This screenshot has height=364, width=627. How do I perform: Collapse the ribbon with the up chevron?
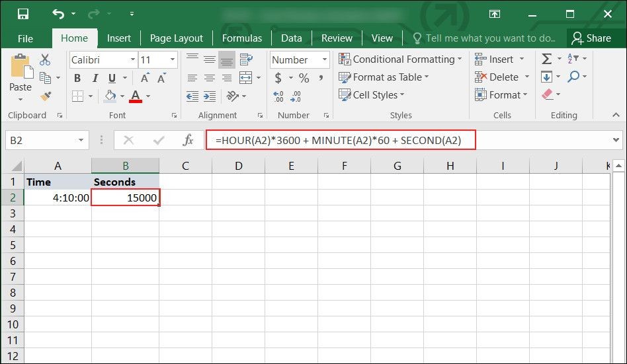(x=616, y=115)
